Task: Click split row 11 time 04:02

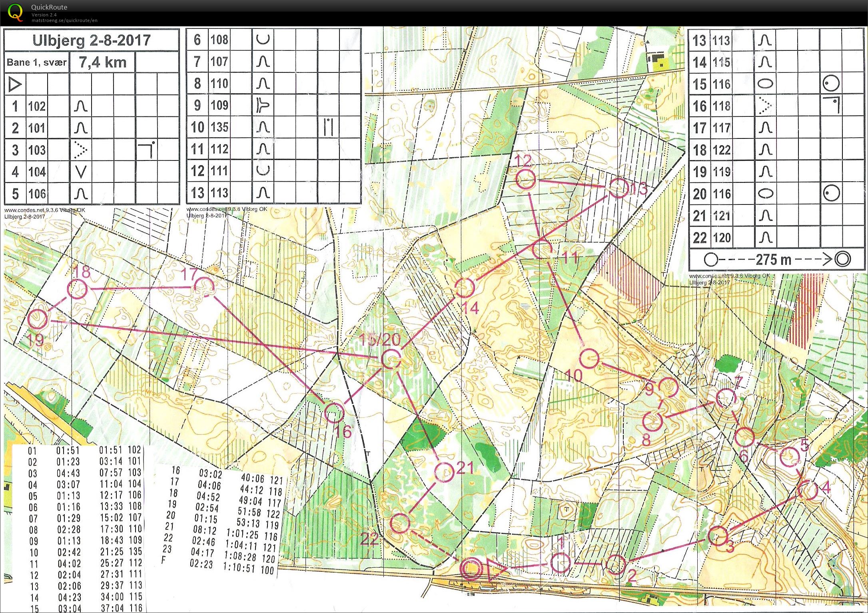Action: pos(69,564)
